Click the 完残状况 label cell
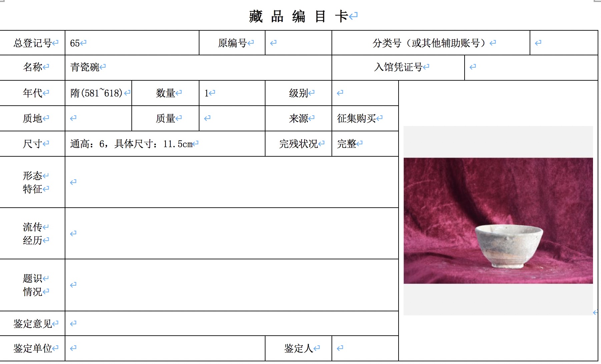 [x=298, y=144]
